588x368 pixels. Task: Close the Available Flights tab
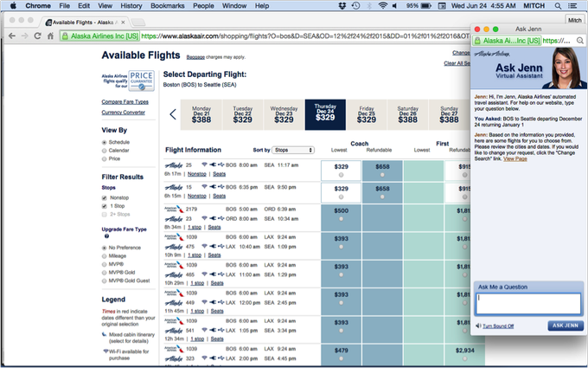click(123, 23)
